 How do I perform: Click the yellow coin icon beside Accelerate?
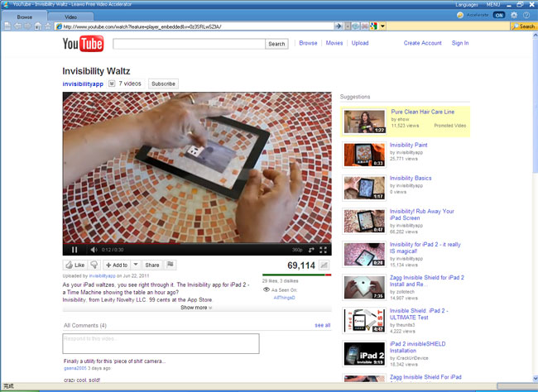460,15
